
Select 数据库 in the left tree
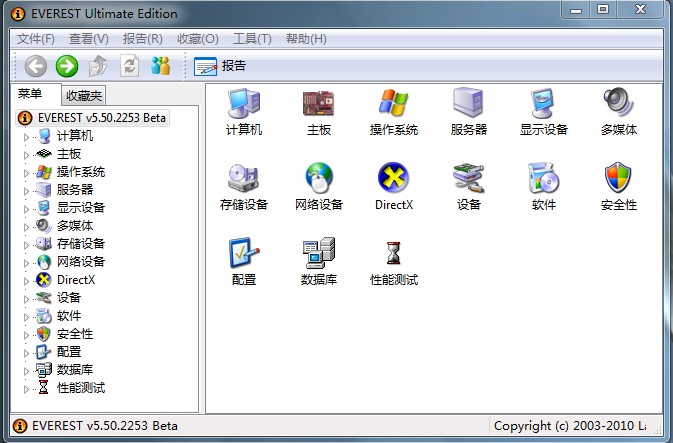point(75,370)
